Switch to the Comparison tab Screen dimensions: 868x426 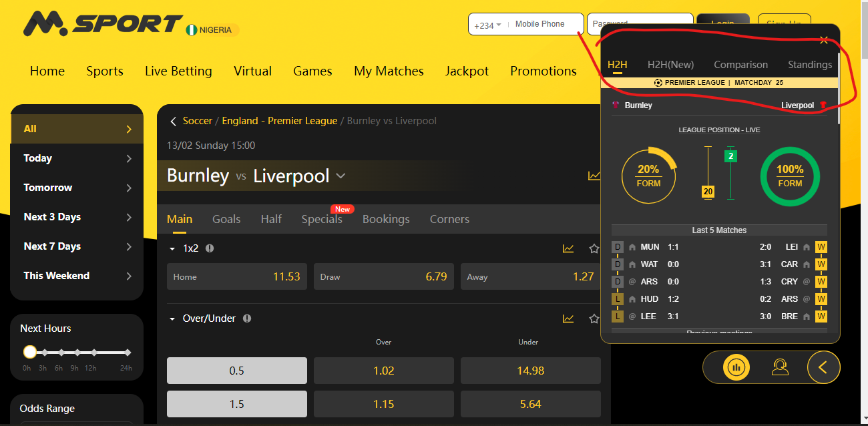(x=740, y=65)
